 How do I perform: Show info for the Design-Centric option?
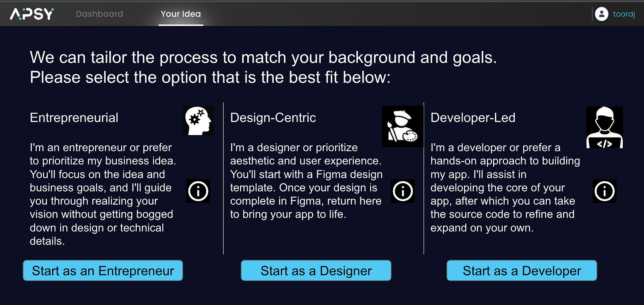(x=403, y=191)
